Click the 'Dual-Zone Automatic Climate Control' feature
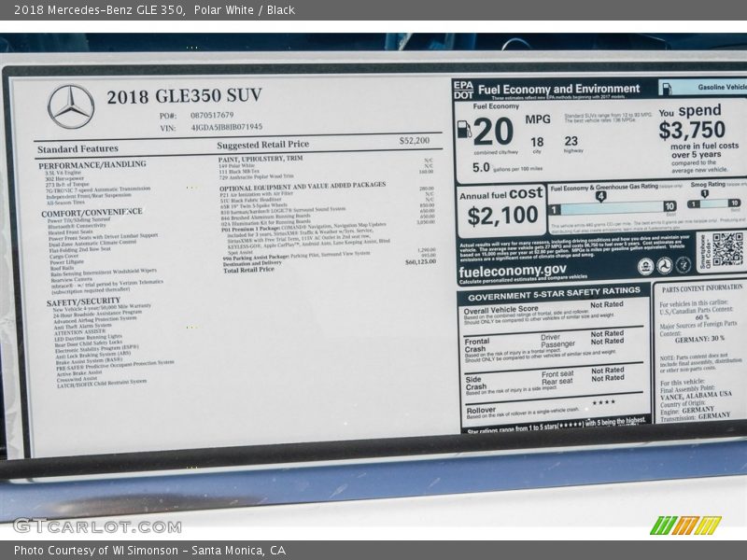 point(92,243)
